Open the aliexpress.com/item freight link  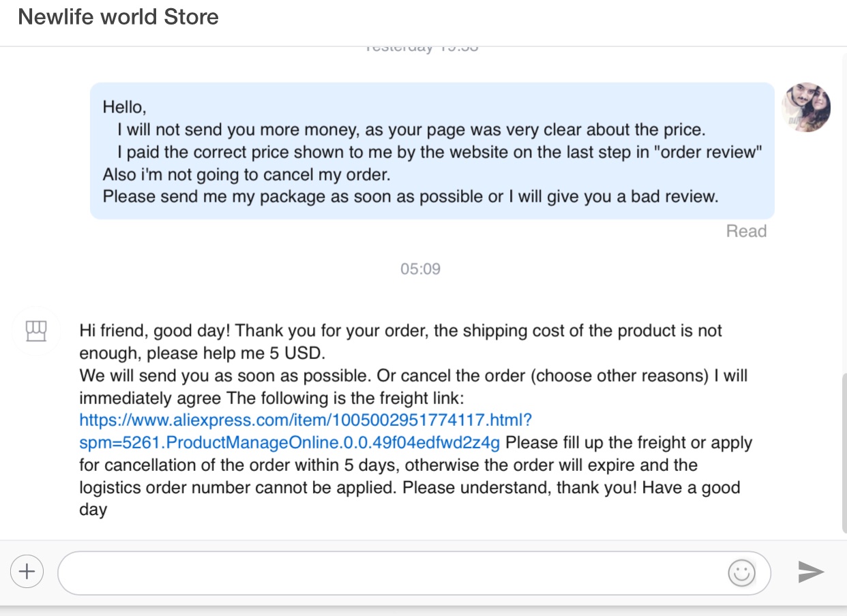coord(306,419)
